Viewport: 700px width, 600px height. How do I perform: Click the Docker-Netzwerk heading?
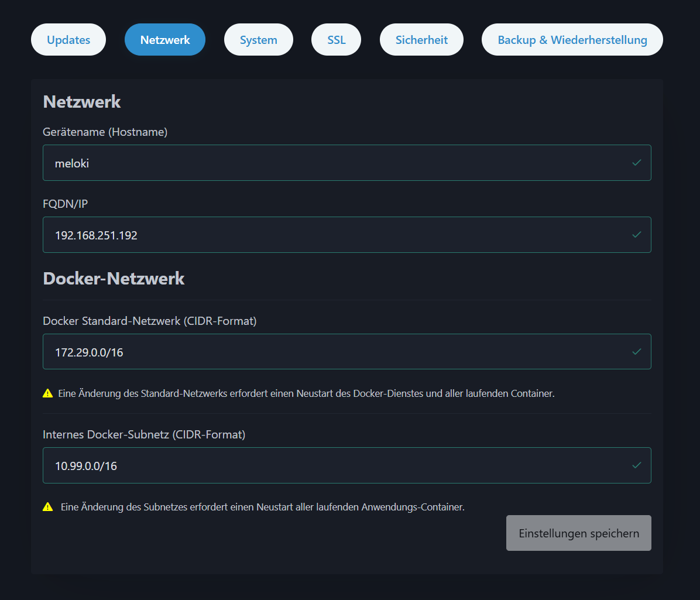coord(114,279)
